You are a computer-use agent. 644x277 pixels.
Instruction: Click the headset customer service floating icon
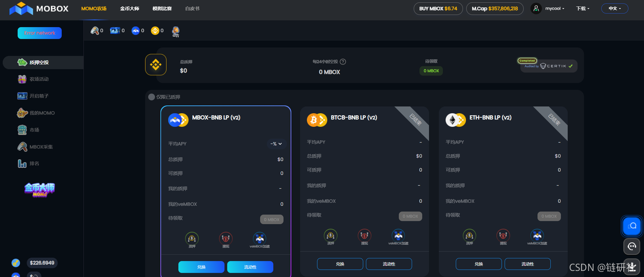[x=632, y=246]
